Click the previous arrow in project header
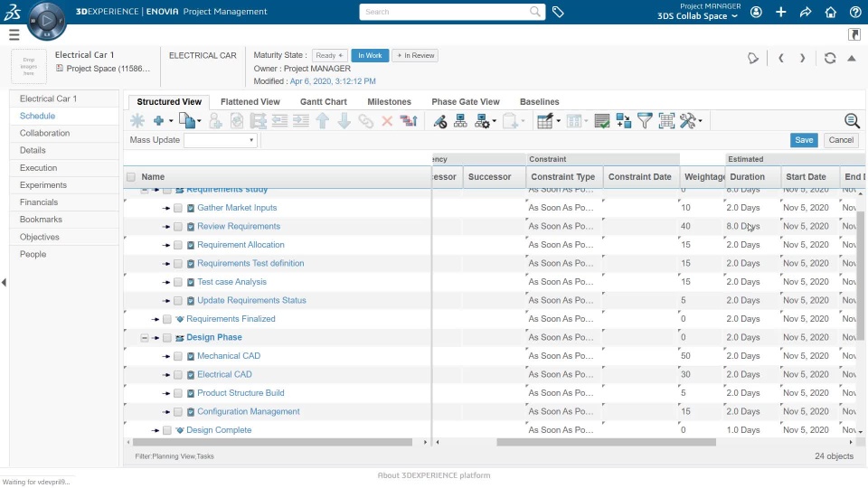Viewport: 868px width, 488px height. point(780,58)
